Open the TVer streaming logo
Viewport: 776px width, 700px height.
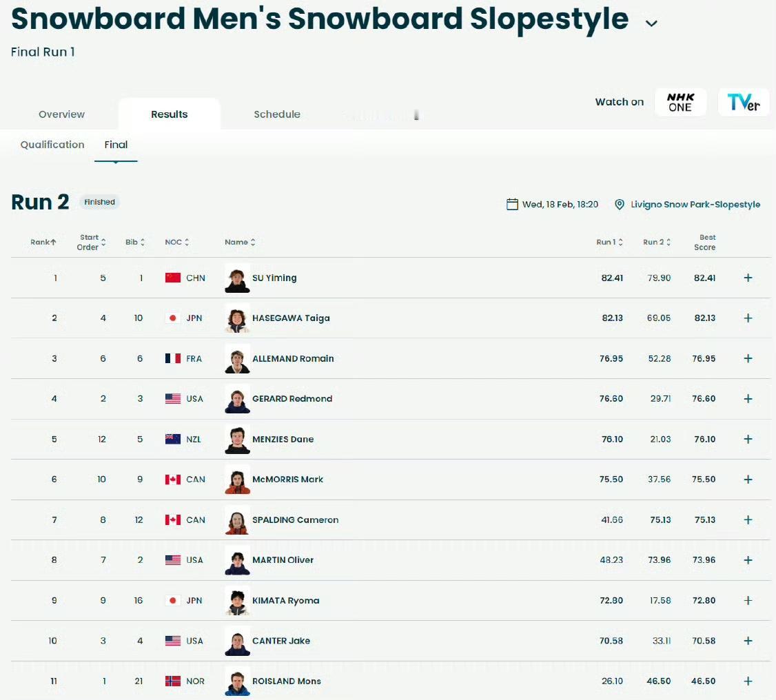coord(744,102)
